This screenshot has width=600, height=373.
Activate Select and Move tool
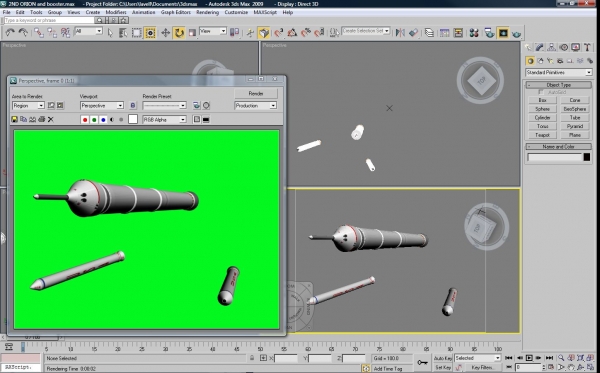165,33
